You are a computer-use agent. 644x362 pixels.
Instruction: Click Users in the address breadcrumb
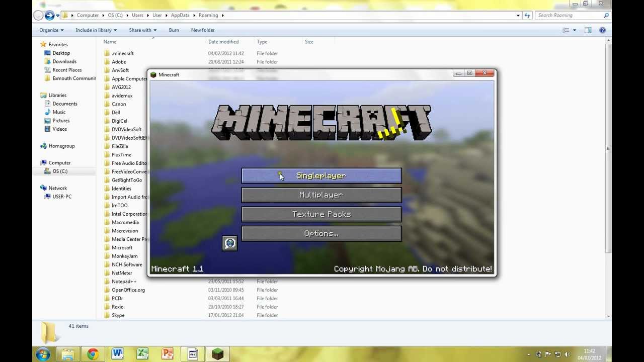tap(137, 15)
